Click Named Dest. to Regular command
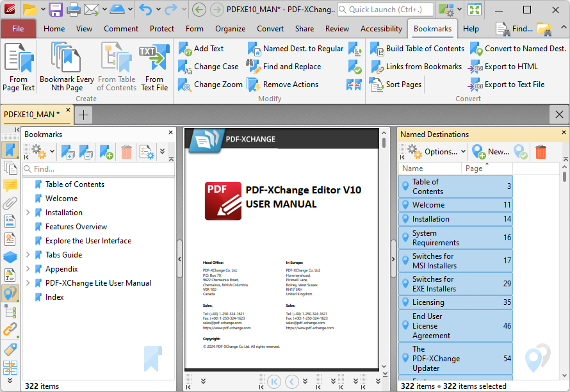The height and width of the screenshot is (392, 570). 295,49
